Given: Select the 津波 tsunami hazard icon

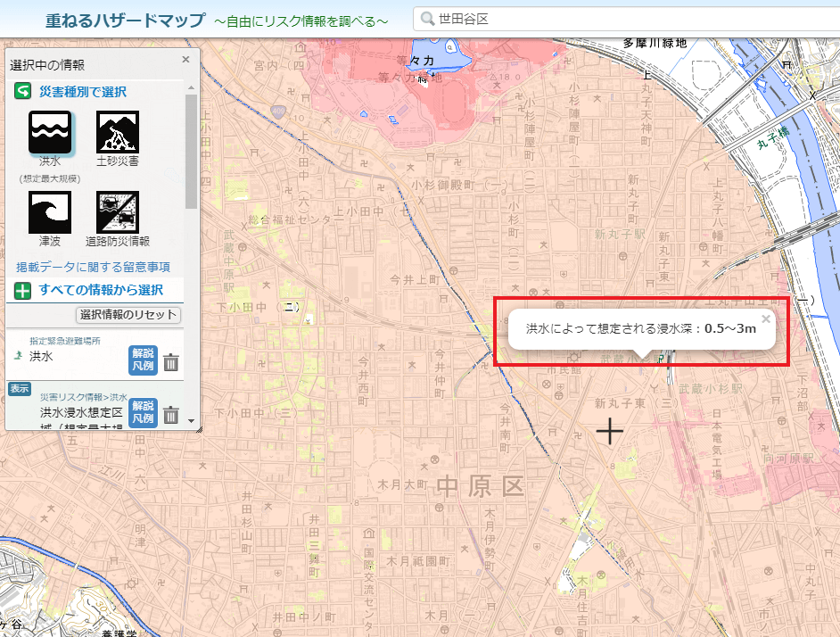Looking at the screenshot, I should click(50, 212).
